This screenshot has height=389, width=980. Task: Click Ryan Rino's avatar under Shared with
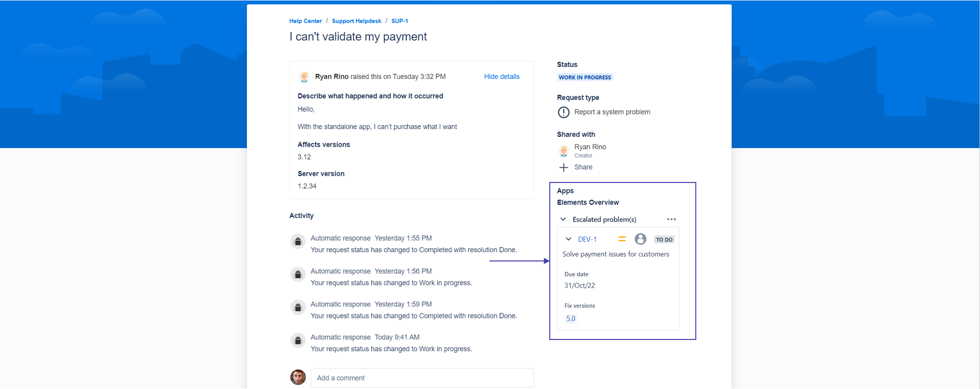563,151
